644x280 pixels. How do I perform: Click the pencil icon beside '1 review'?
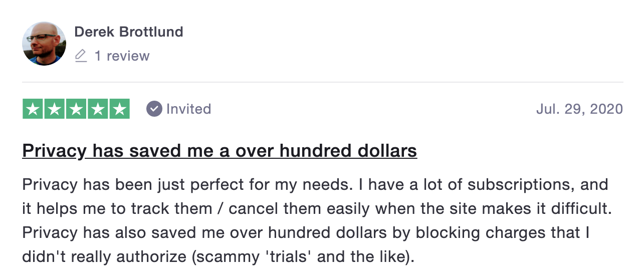(81, 56)
